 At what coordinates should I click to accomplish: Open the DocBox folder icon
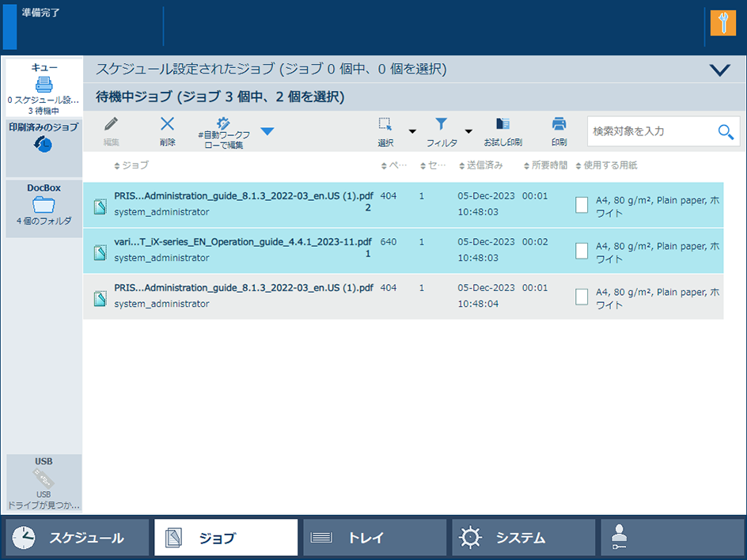coord(44,206)
